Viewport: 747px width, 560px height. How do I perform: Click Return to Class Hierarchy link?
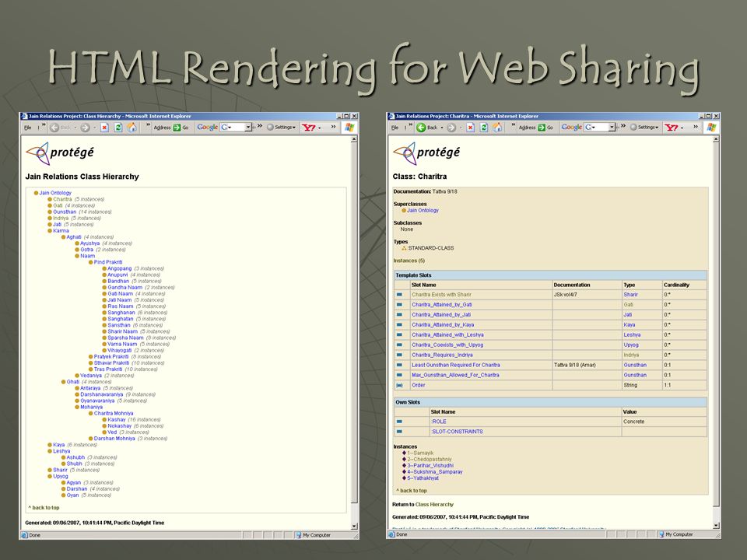coord(434,504)
